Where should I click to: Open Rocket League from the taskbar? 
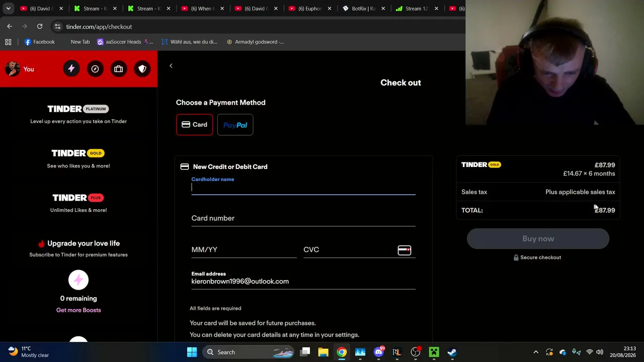pos(397,352)
